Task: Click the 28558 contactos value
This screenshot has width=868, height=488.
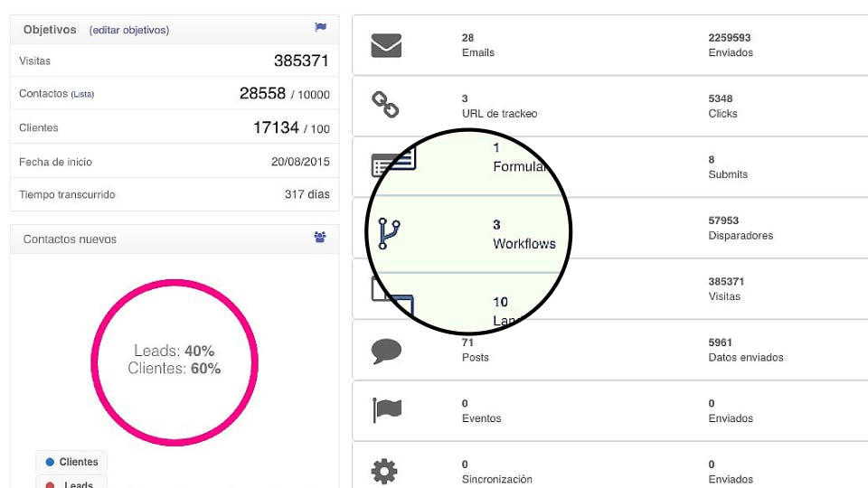Action: click(x=262, y=93)
